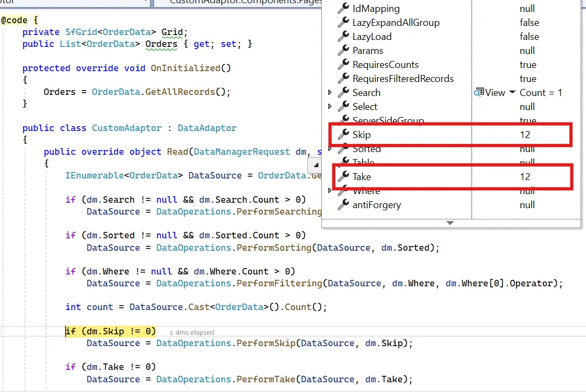
Task: Expand the Search node in the DataTip
Action: pyautogui.click(x=330, y=92)
